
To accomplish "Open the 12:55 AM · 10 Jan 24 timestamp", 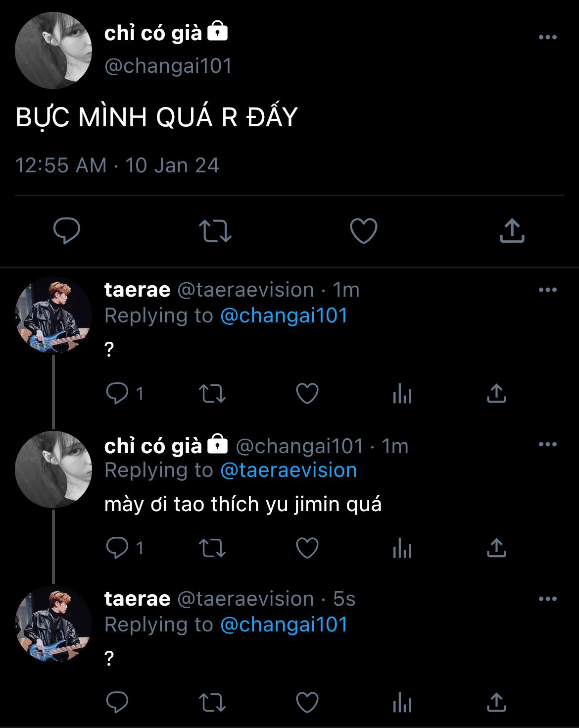I will [117, 165].
